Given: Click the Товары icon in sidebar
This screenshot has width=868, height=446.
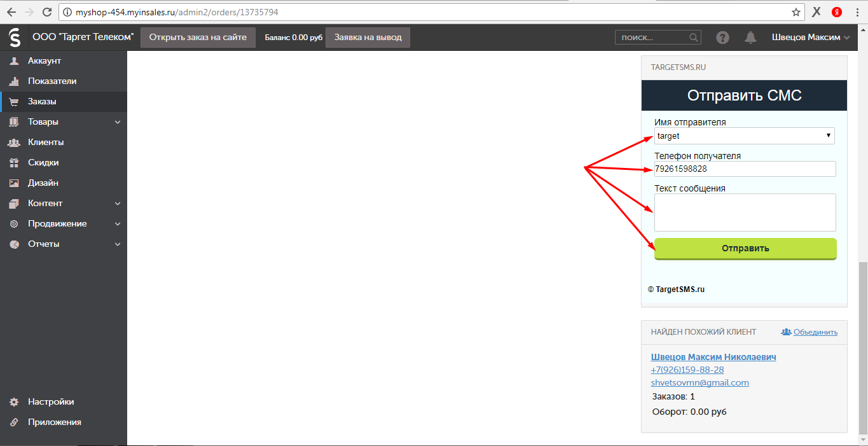Looking at the screenshot, I should pos(14,122).
